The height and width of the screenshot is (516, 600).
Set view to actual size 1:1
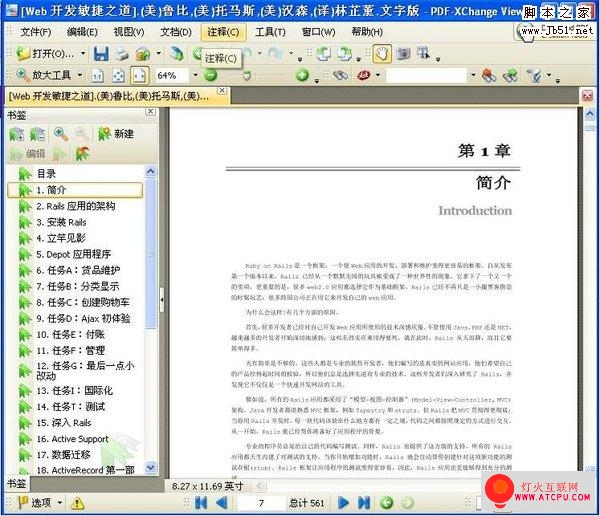coord(98,76)
